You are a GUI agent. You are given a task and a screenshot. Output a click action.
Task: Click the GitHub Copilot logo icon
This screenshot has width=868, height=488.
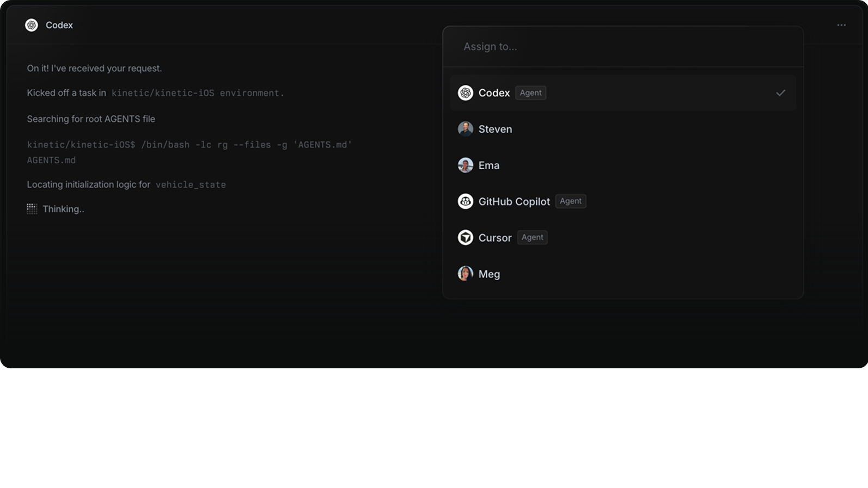pos(465,201)
